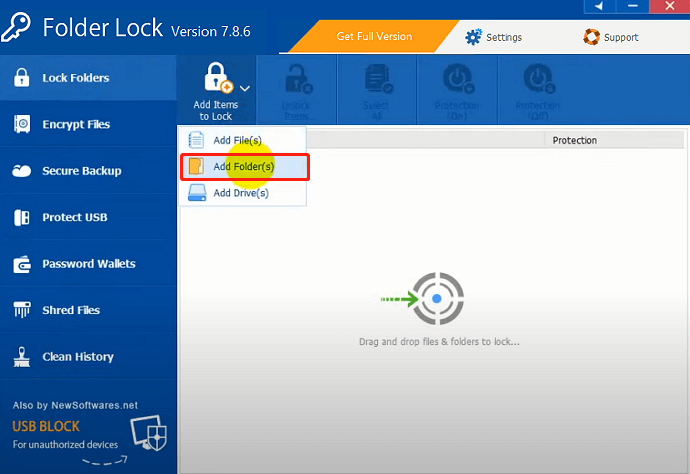This screenshot has height=474, width=690.
Task: Click the USB Block shield monitor icon
Action: tap(149, 433)
